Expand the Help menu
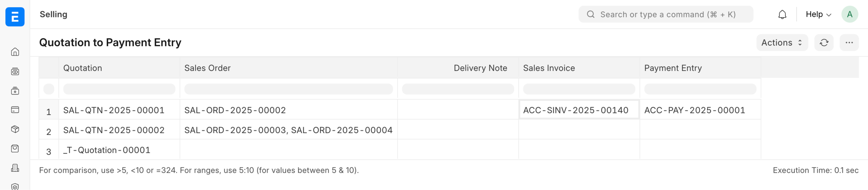 (818, 14)
